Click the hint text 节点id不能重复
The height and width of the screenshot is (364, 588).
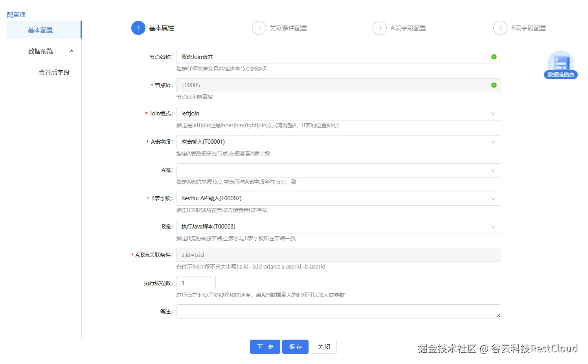tap(195, 97)
